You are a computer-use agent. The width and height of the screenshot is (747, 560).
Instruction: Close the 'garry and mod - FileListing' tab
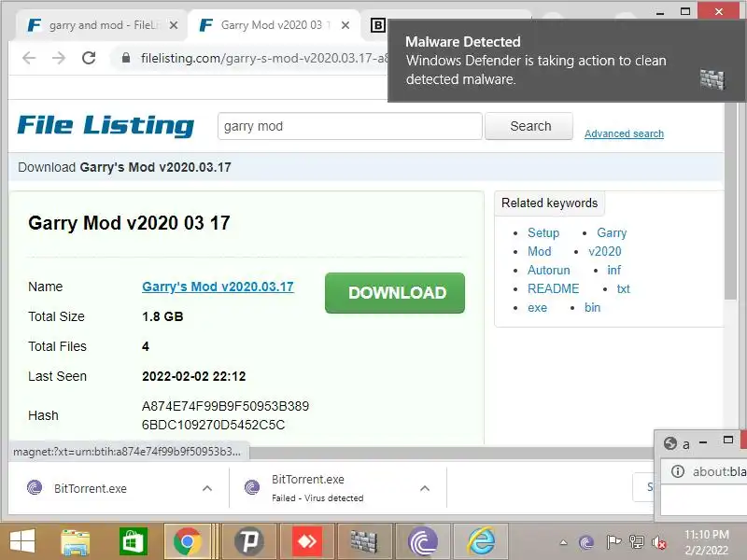tap(174, 25)
